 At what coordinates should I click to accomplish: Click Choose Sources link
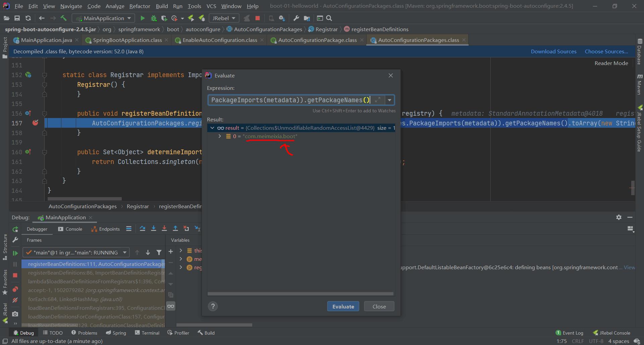point(606,51)
